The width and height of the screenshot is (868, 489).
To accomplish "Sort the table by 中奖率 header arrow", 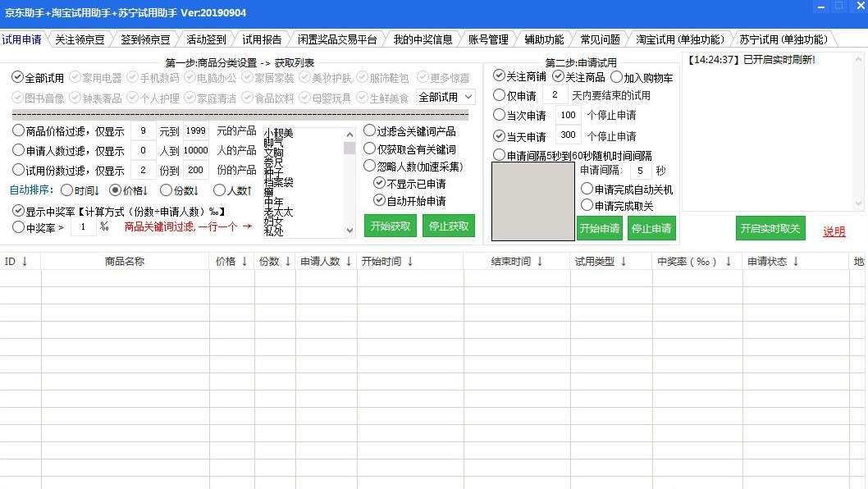I will pos(728,262).
